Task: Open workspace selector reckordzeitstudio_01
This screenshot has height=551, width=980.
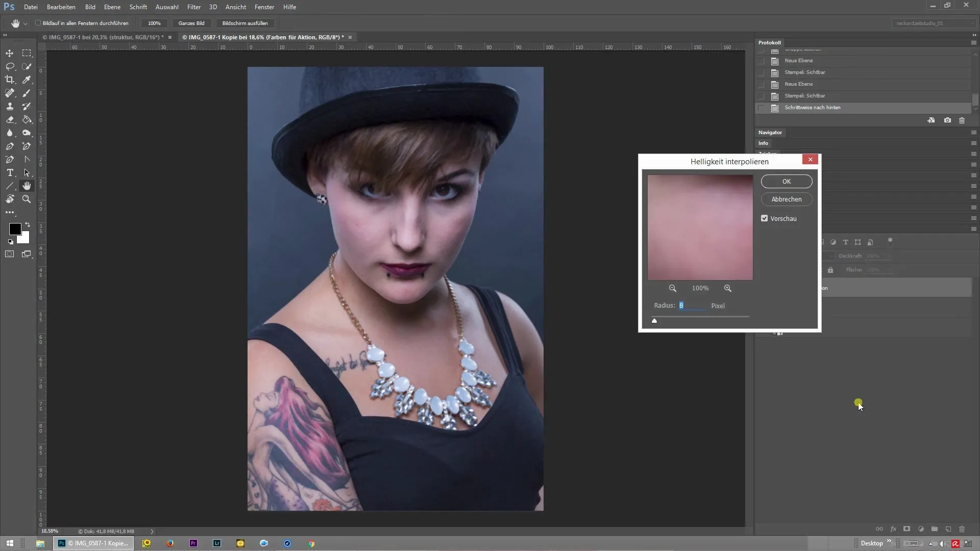Action: 934,23
